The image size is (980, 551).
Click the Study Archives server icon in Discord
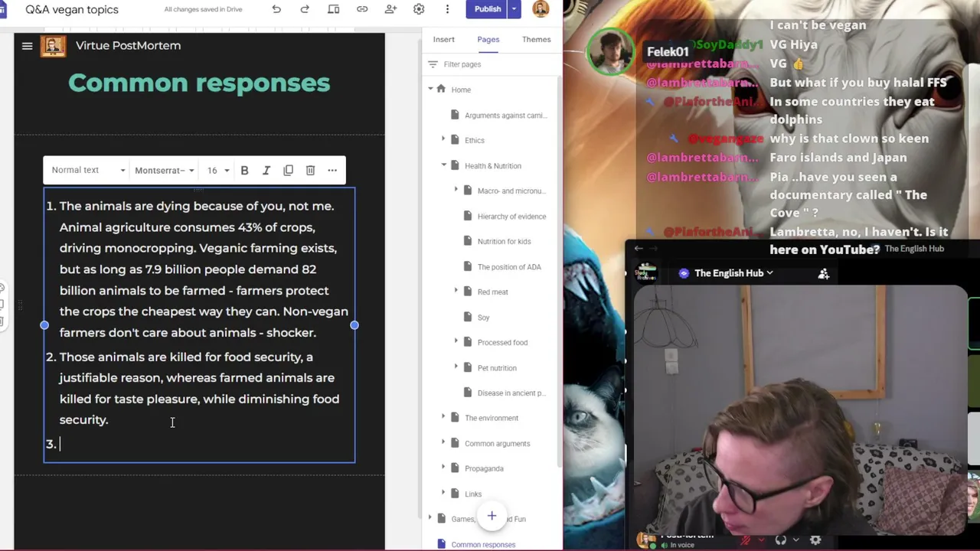tap(647, 273)
